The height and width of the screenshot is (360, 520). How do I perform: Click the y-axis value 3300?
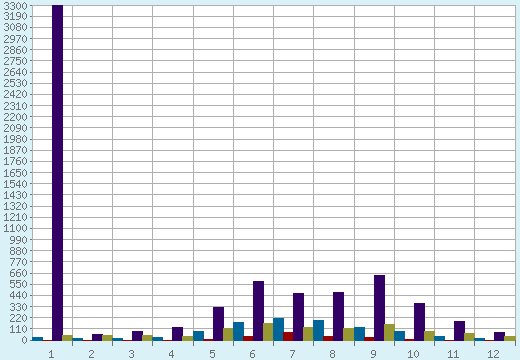point(15,5)
